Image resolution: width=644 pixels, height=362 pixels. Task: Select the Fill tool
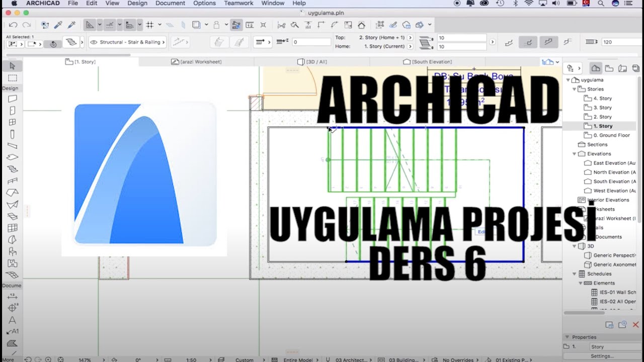point(13,343)
